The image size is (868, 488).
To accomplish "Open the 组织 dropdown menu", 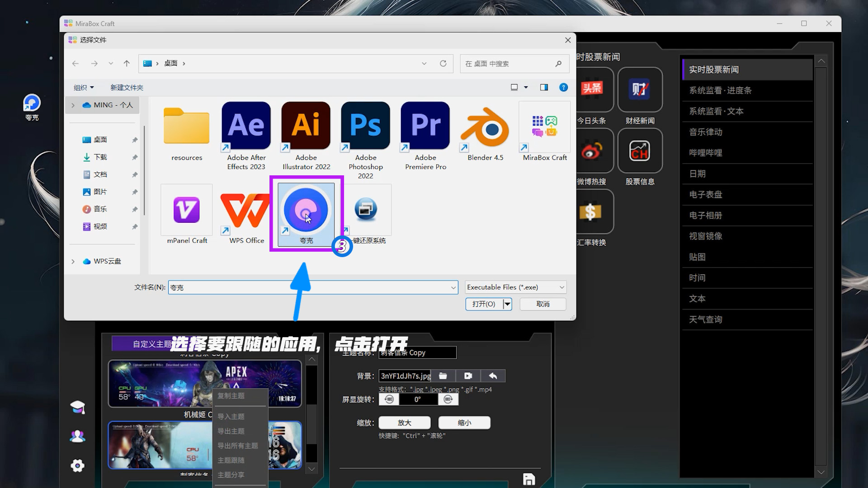I will point(84,88).
